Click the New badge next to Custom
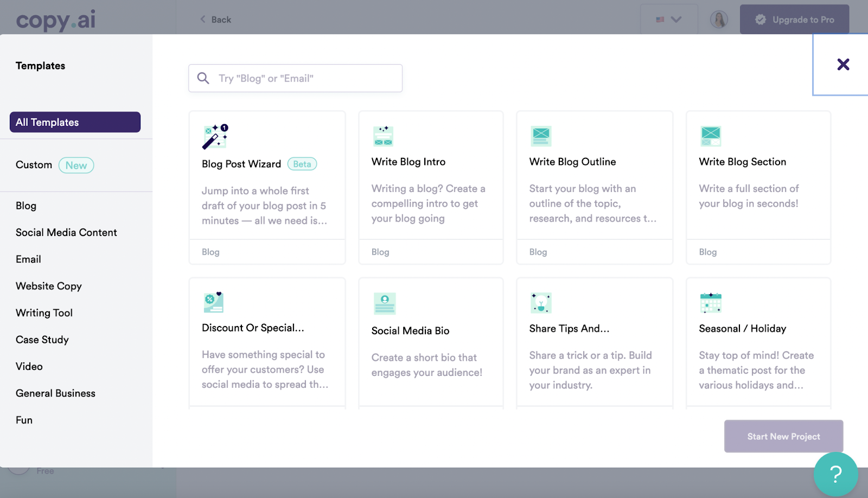Viewport: 868px width, 498px height. pos(76,165)
